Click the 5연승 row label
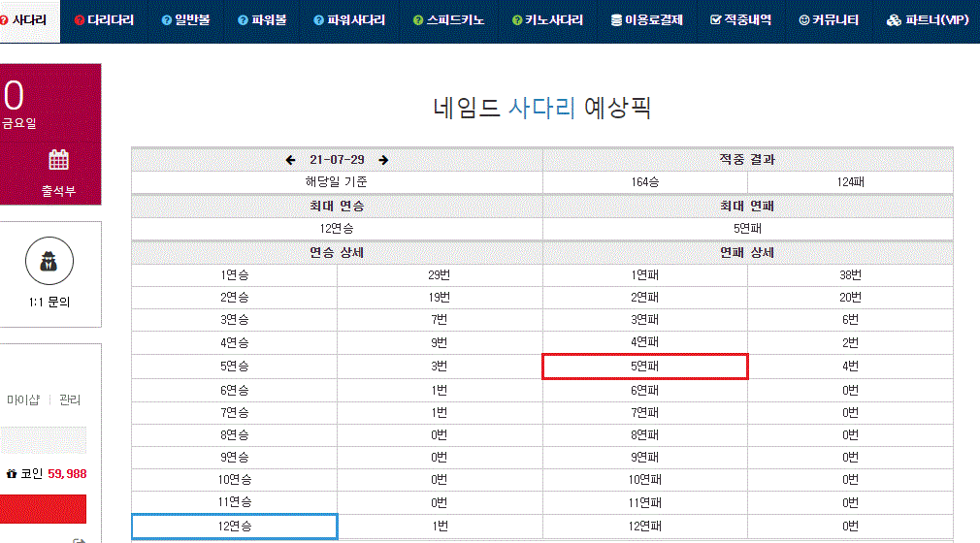The height and width of the screenshot is (543, 980). pos(235,367)
